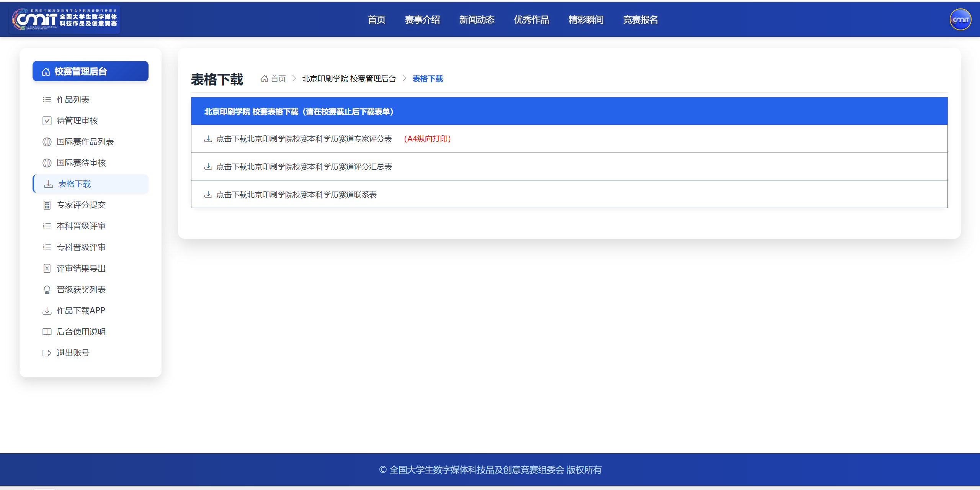Click book icon beside 后台使用说明
980x490 pixels.
click(47, 332)
